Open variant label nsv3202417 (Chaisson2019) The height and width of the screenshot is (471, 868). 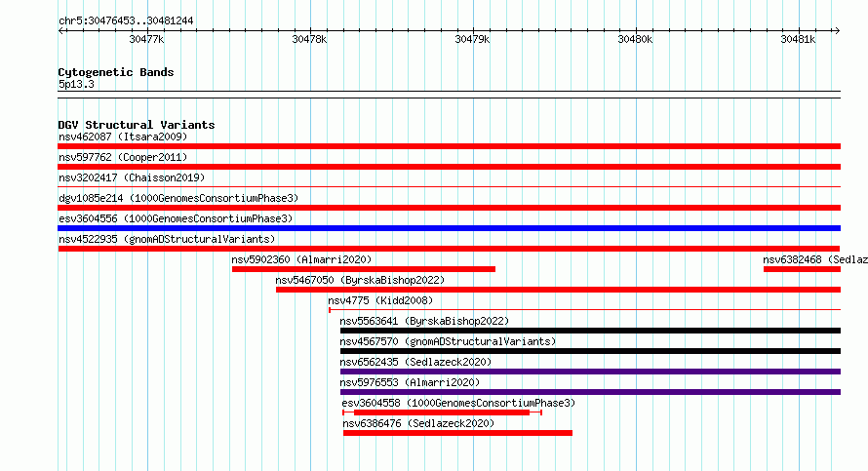click(x=132, y=177)
